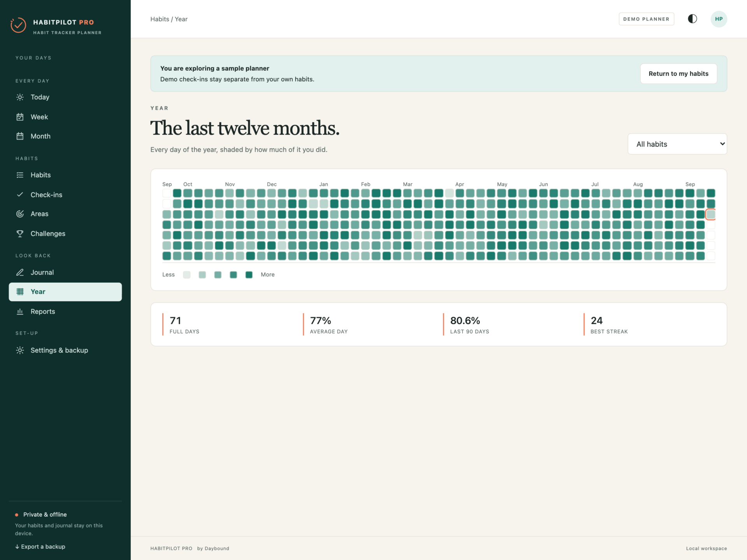Click the gear icon beside Settings & backup
The image size is (747, 560).
point(20,350)
